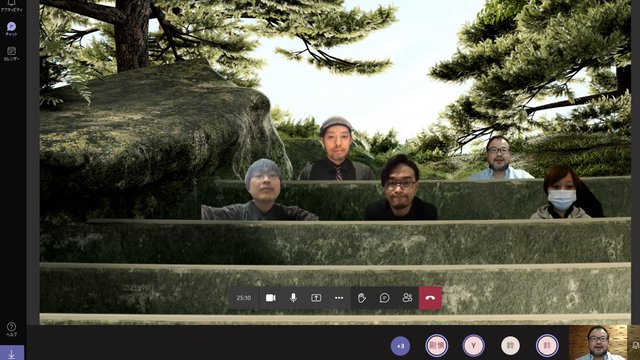
Task: Select the 鈴 avatar without a purple ring
Action: (x=510, y=346)
